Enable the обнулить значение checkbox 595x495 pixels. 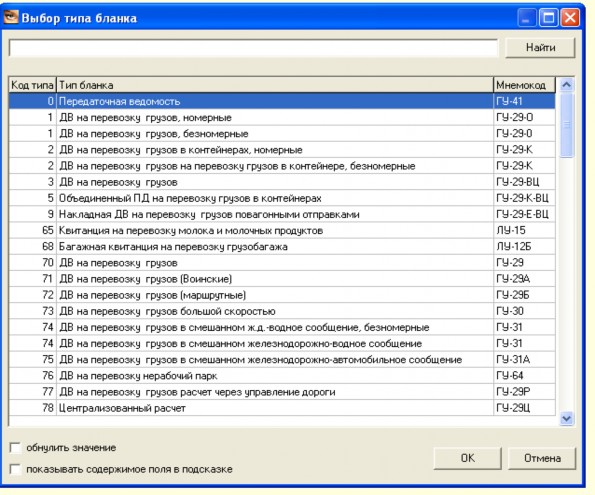click(x=15, y=448)
